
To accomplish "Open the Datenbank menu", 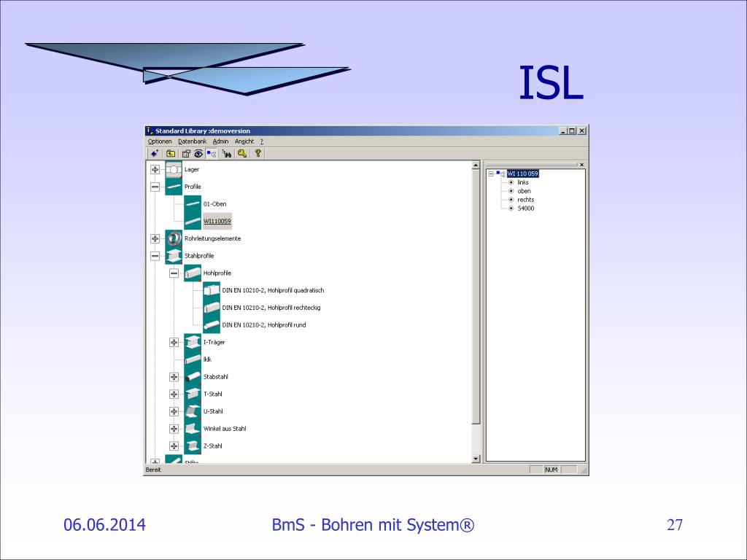I will [193, 141].
